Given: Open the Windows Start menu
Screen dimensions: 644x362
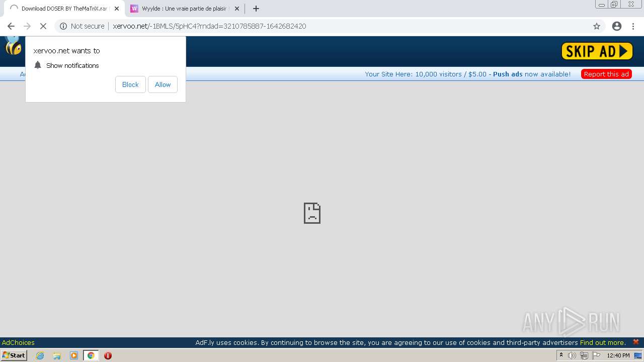Looking at the screenshot, I should pyautogui.click(x=14, y=355).
